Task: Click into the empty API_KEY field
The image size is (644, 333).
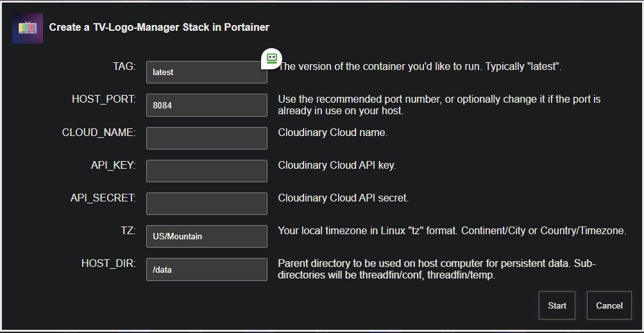Action: [207, 171]
